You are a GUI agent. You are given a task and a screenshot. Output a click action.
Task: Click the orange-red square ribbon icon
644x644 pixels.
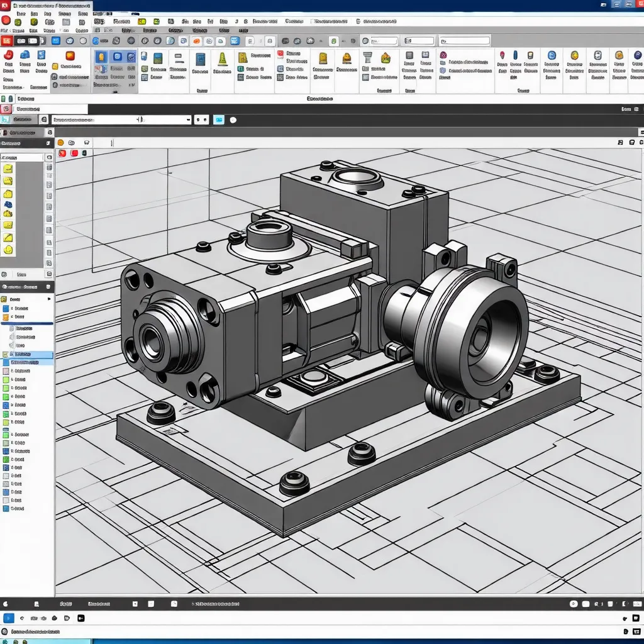pos(70,55)
